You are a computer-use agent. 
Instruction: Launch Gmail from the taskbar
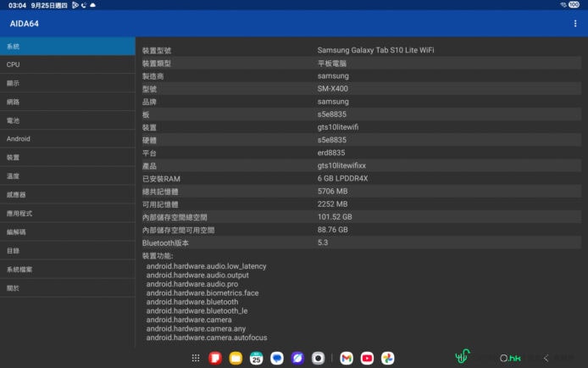(x=347, y=359)
